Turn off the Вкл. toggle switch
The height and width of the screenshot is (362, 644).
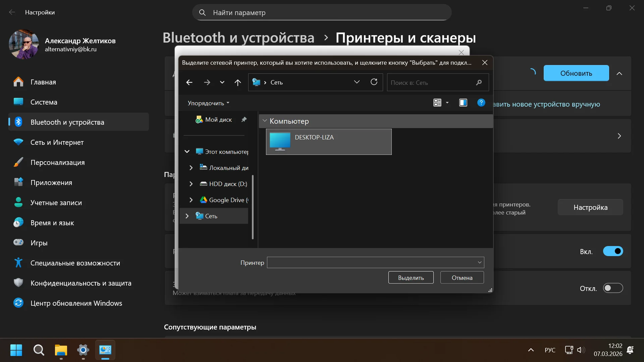pyautogui.click(x=613, y=251)
